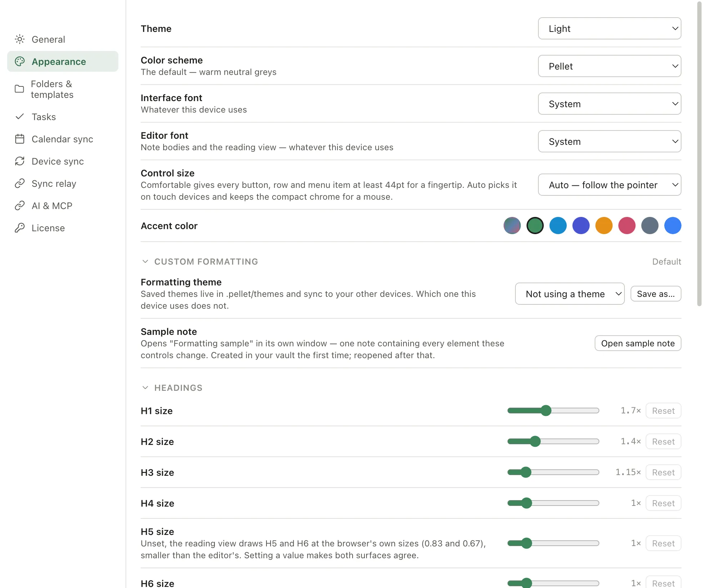Choose the orange accent color
The height and width of the screenshot is (588, 703).
pos(604,226)
